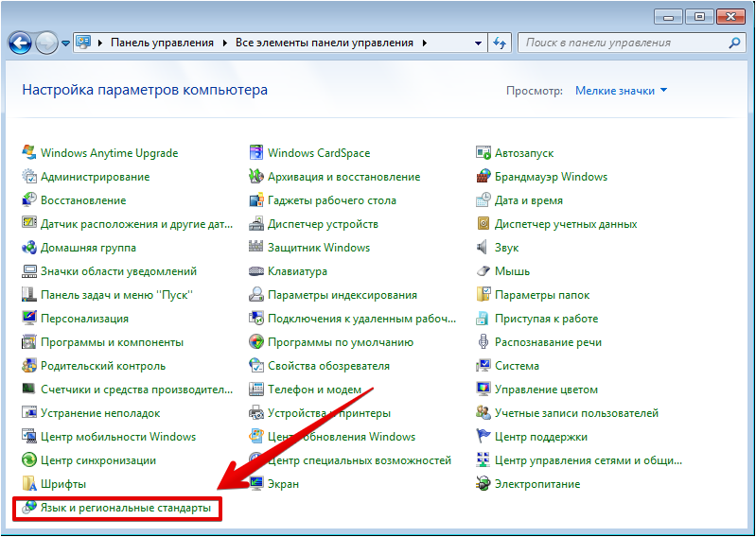Click the Администрирование icon

tap(29, 176)
